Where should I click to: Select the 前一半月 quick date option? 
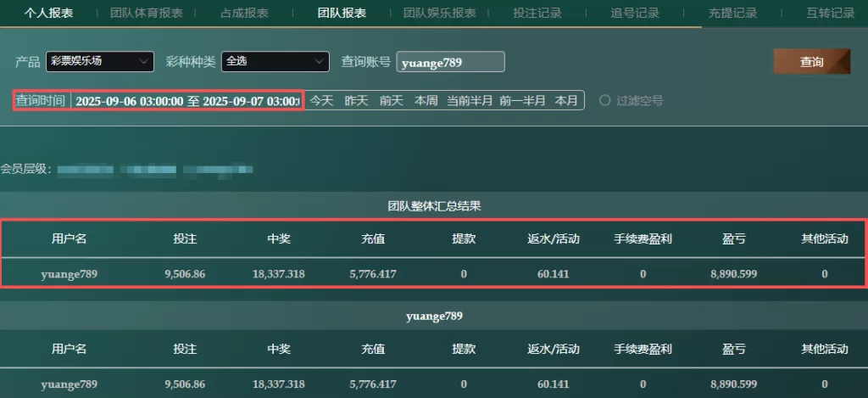point(522,100)
